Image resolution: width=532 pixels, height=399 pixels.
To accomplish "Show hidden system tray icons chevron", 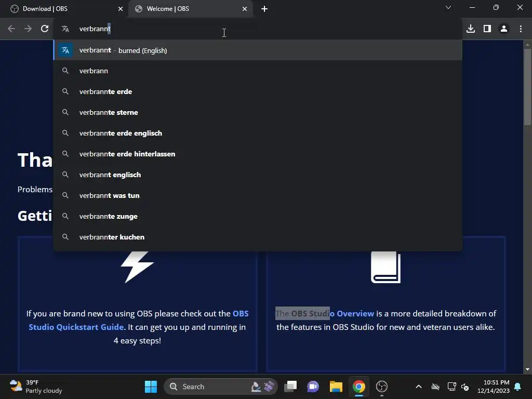I will tap(419, 387).
